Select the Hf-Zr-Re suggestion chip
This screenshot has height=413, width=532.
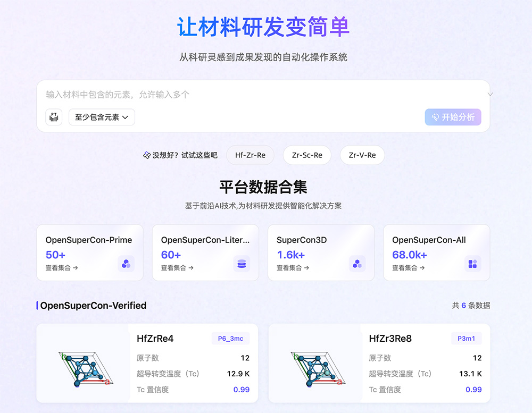tap(251, 155)
